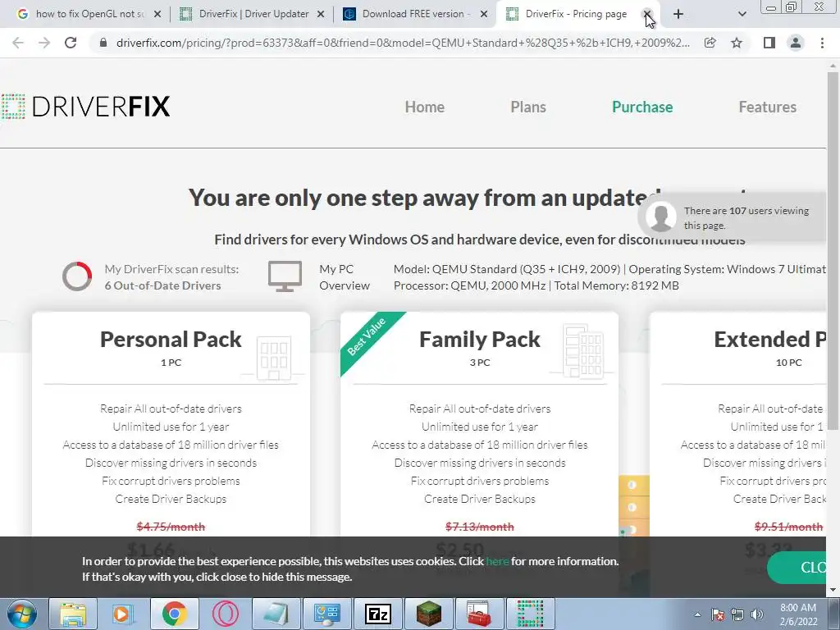Click the $7.13/month struck-out price
The width and height of the screenshot is (840, 630).
(479, 527)
